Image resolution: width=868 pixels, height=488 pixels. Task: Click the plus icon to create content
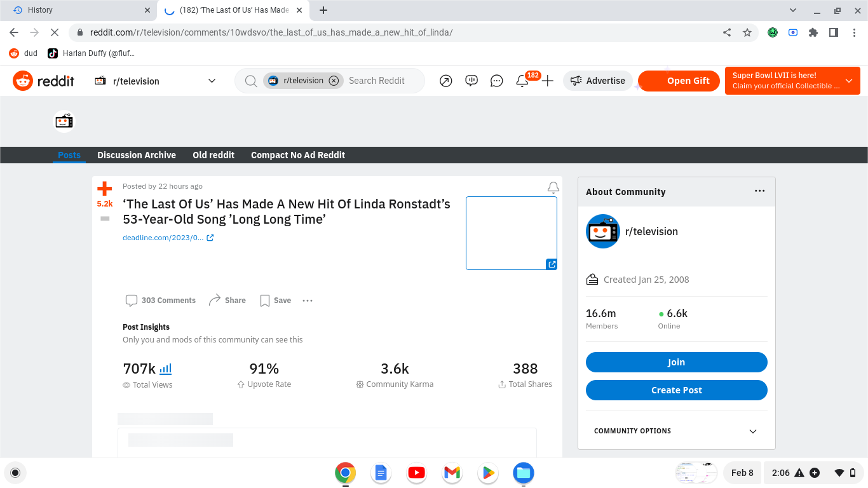click(547, 81)
